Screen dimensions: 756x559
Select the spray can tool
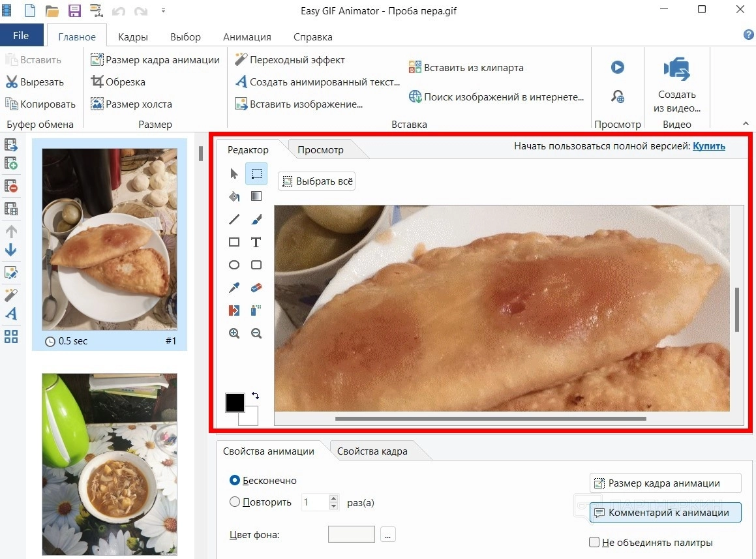tap(256, 310)
